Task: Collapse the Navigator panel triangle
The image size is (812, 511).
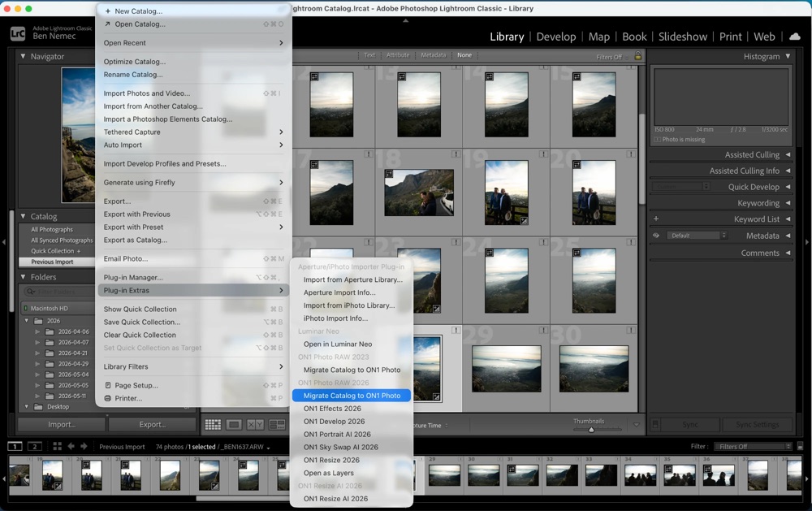Action: click(23, 56)
